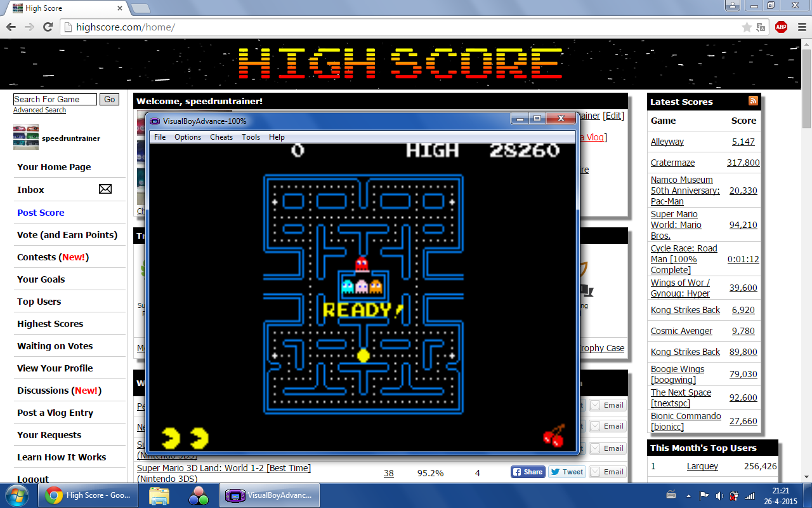812x508 pixels.
Task: Click the Search For Game text field
Action: coord(55,99)
